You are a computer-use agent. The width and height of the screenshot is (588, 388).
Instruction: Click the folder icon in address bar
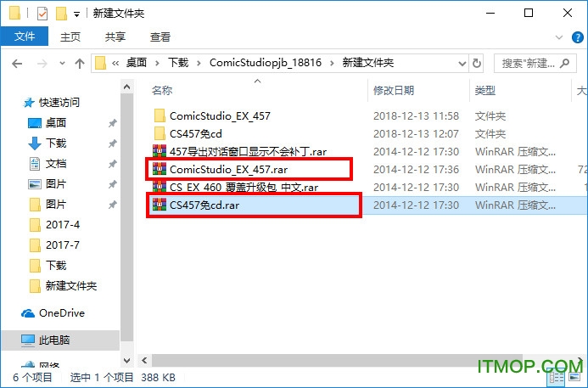click(100, 63)
